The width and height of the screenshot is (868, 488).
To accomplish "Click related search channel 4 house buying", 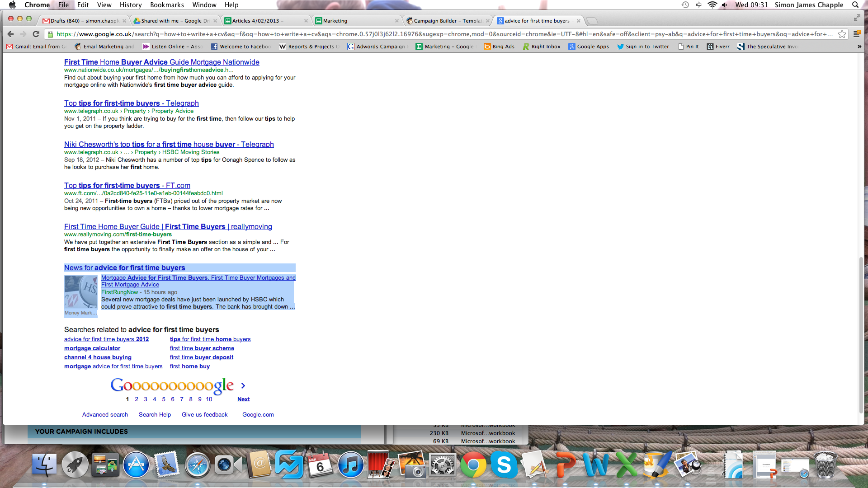I will click(x=98, y=357).
